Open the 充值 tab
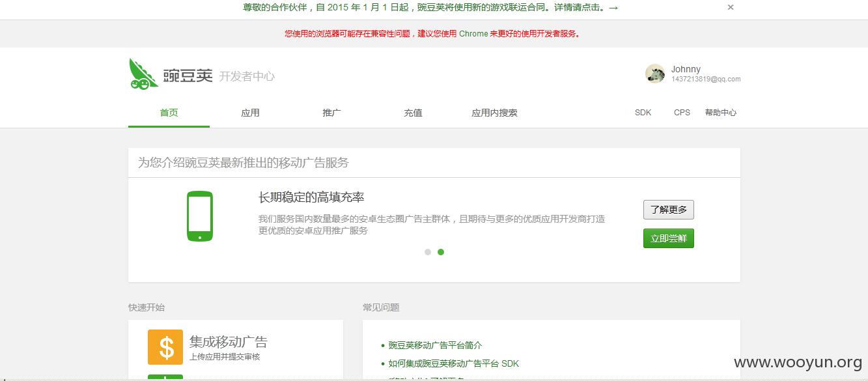 pos(413,113)
